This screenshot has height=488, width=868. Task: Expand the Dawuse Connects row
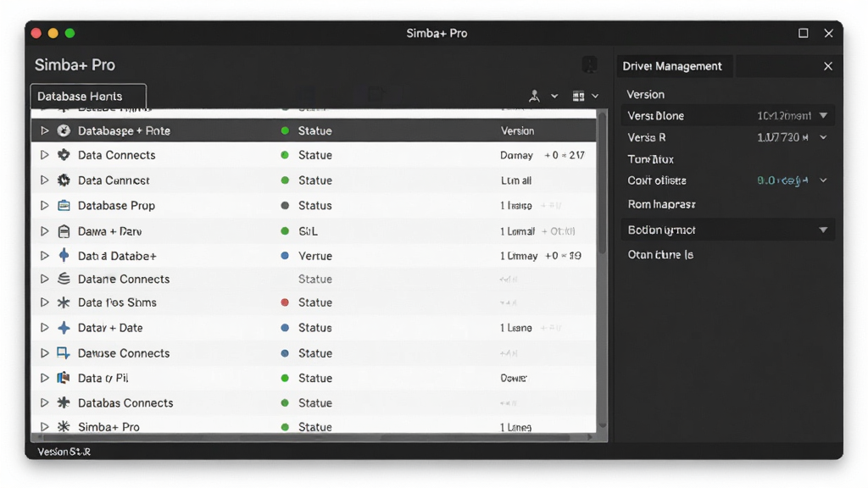44,353
